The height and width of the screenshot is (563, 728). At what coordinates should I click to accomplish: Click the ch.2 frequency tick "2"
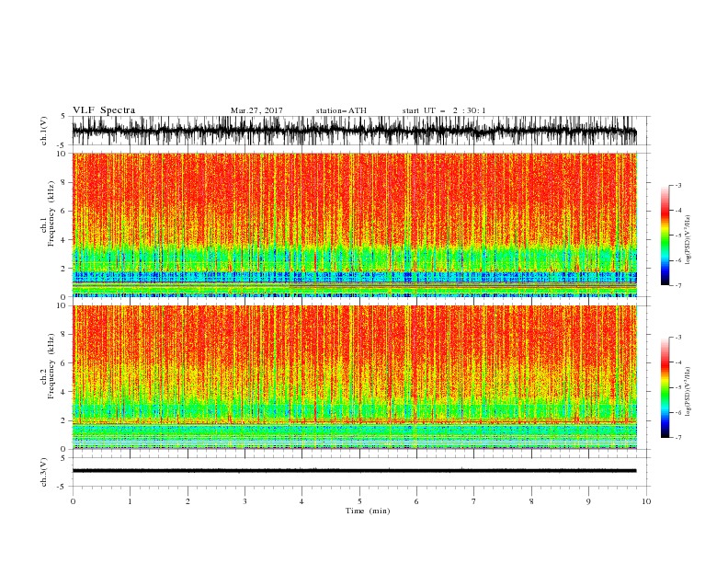click(x=63, y=420)
